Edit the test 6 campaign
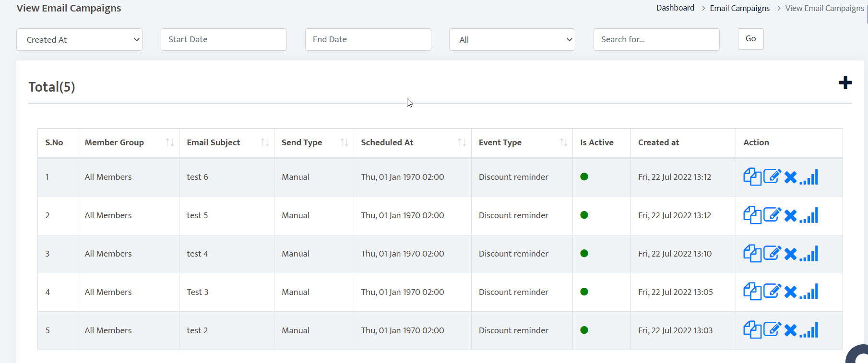Screen dimensions: 868x363 [x=773, y=176]
